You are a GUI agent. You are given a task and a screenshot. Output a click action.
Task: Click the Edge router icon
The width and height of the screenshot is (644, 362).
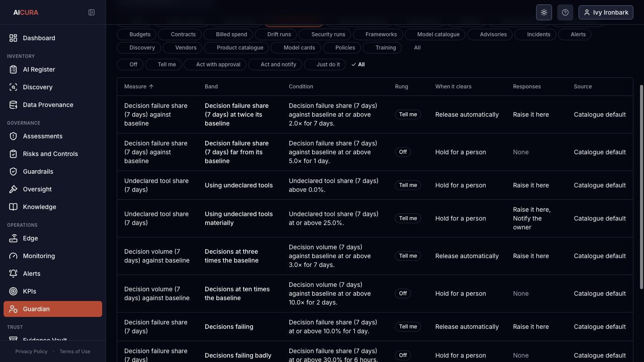point(13,238)
